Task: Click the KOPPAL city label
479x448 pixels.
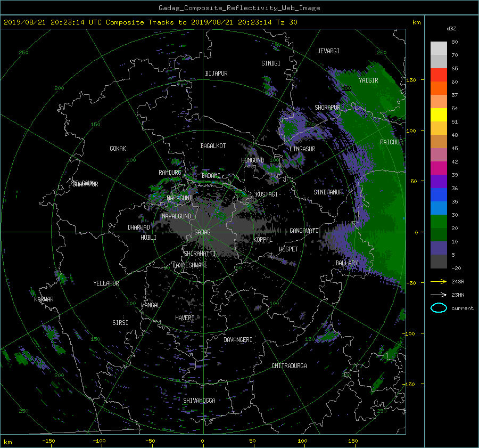Action: point(263,240)
